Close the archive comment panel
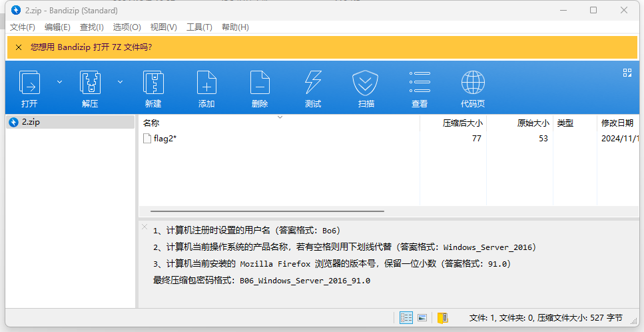644x332 pixels. click(x=144, y=227)
